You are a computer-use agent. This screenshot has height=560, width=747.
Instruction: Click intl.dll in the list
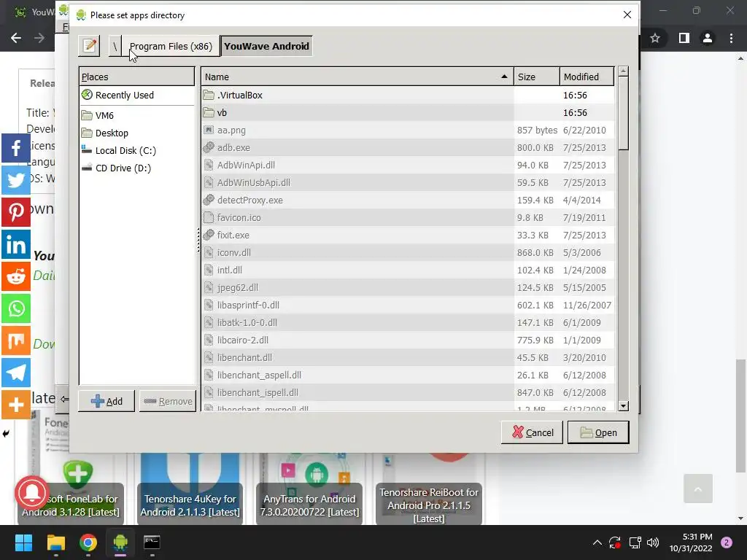[x=407, y=270]
